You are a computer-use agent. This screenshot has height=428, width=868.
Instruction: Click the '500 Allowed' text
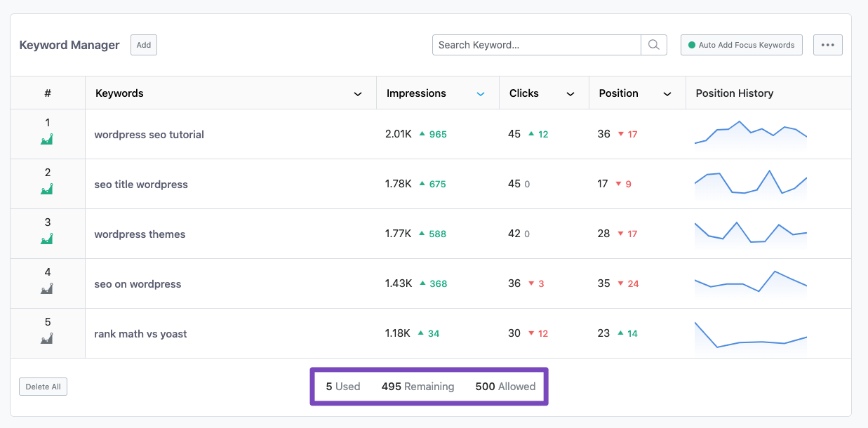click(505, 387)
